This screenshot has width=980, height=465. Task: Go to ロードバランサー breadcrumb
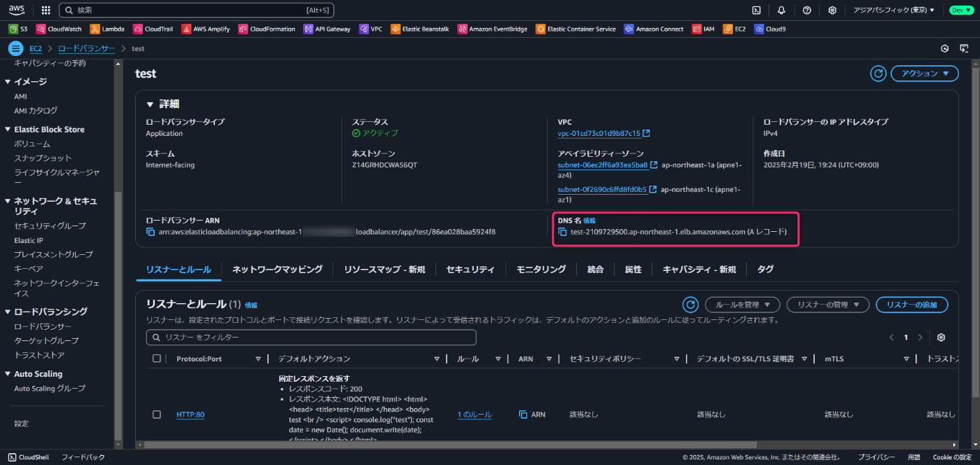coord(87,48)
